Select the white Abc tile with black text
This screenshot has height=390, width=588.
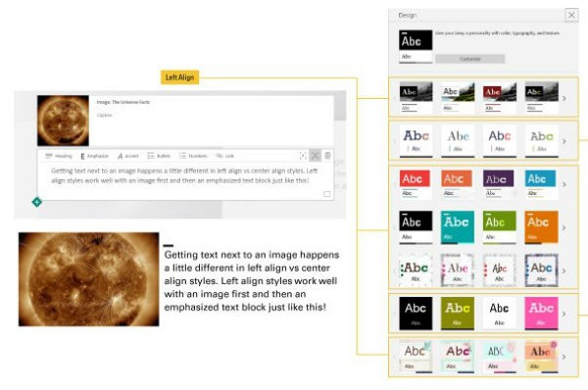[x=500, y=314]
